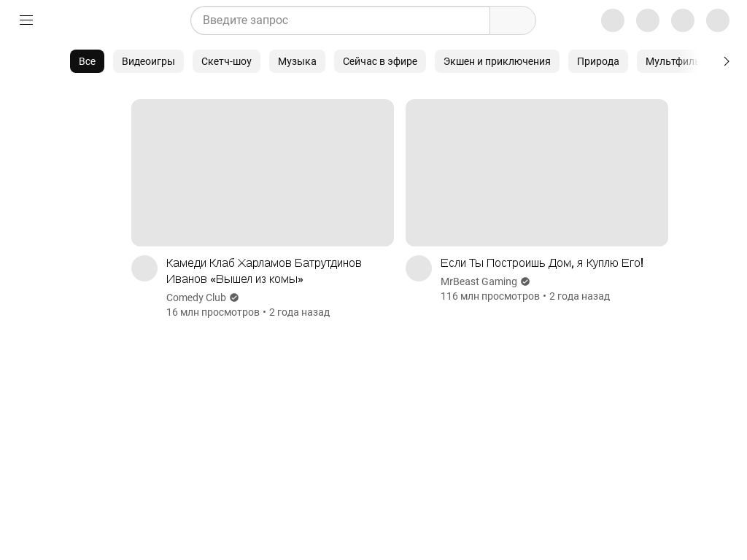
Task: Visit the Comedy Club channel name
Action: (x=196, y=297)
